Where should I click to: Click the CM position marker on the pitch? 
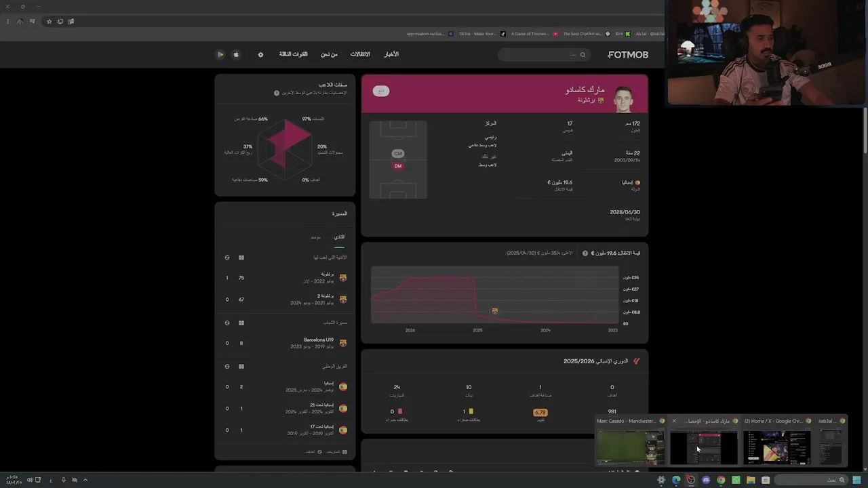point(398,153)
